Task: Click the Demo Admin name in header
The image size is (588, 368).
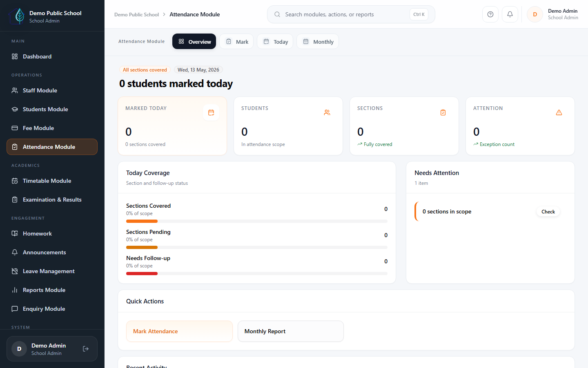Action: (x=563, y=11)
